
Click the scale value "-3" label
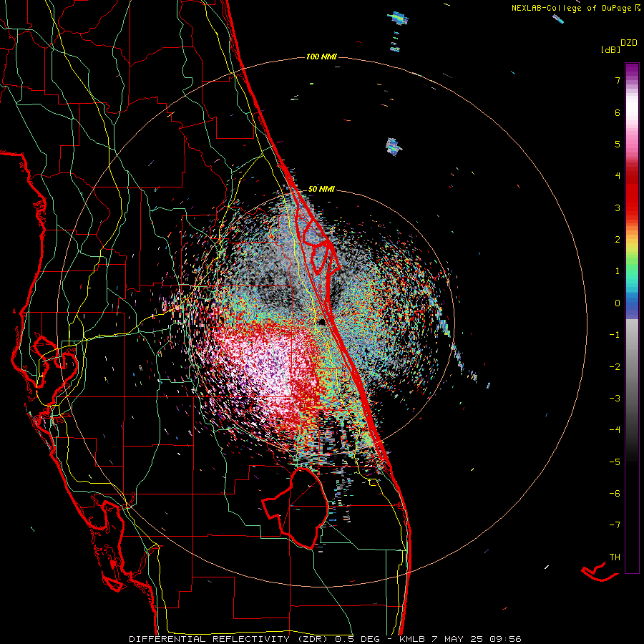(615, 399)
